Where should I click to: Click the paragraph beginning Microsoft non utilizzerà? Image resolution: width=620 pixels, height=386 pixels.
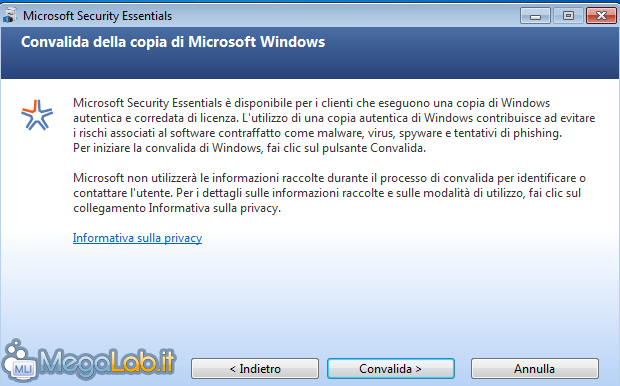coord(329,193)
